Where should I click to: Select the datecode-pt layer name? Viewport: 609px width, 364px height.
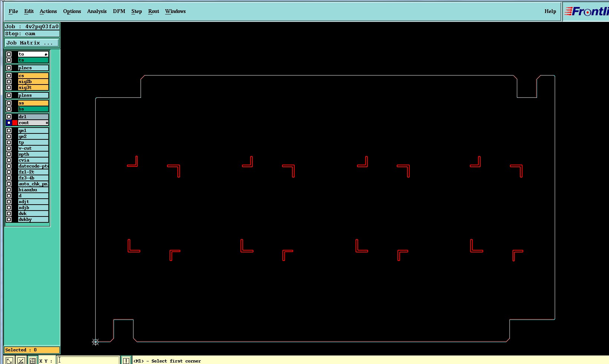click(x=33, y=166)
